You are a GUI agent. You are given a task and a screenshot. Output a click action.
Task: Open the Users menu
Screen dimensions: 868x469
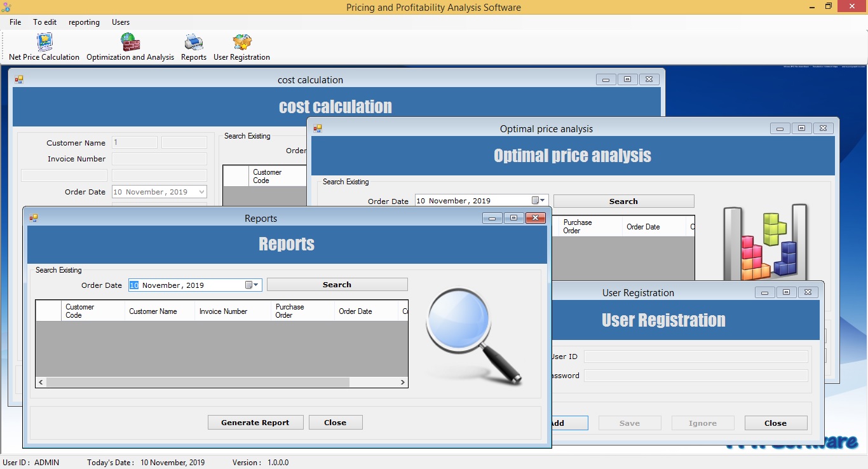click(x=121, y=22)
